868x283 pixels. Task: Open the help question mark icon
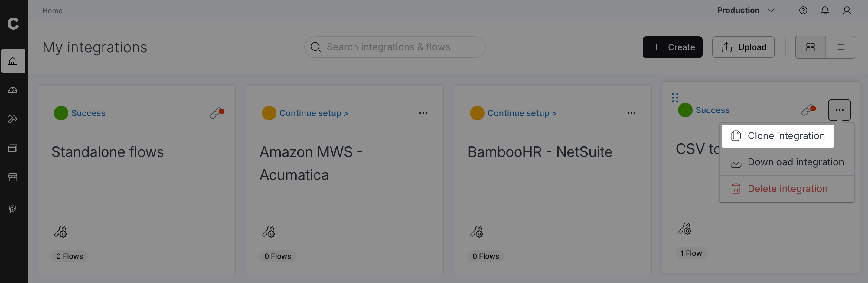(x=803, y=11)
